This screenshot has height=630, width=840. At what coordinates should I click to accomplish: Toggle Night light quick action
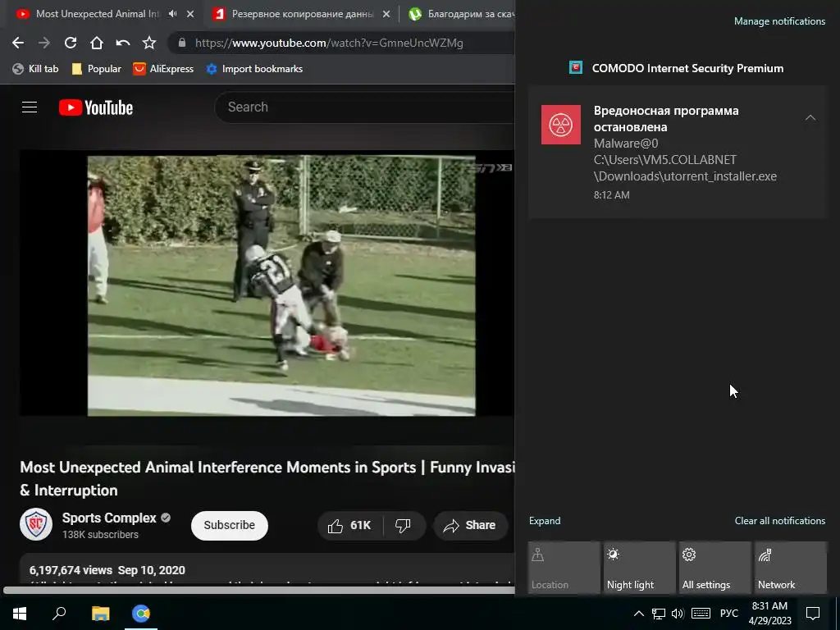[x=640, y=568]
